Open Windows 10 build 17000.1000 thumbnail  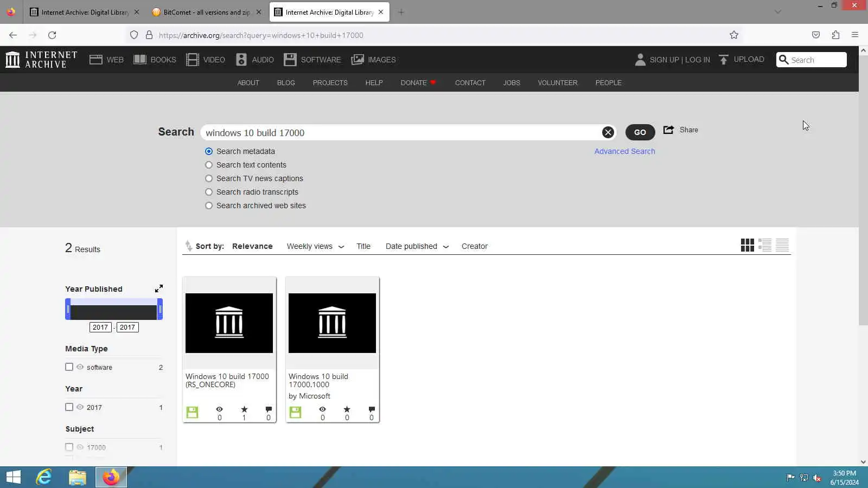click(332, 323)
